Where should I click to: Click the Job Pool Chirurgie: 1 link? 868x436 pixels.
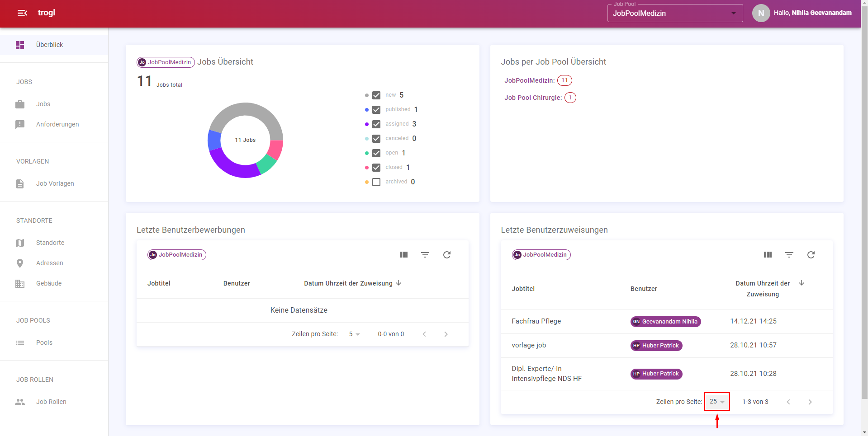click(540, 98)
